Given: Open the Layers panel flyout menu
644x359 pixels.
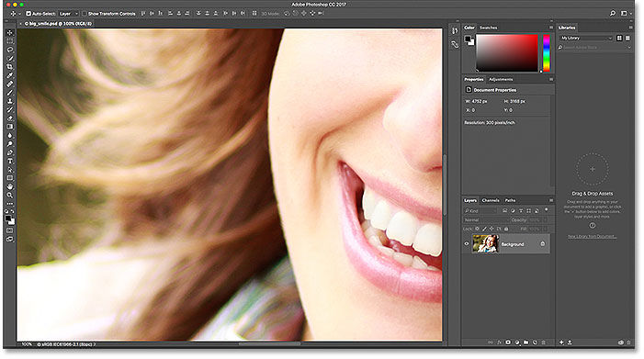Looking at the screenshot, I should point(551,200).
